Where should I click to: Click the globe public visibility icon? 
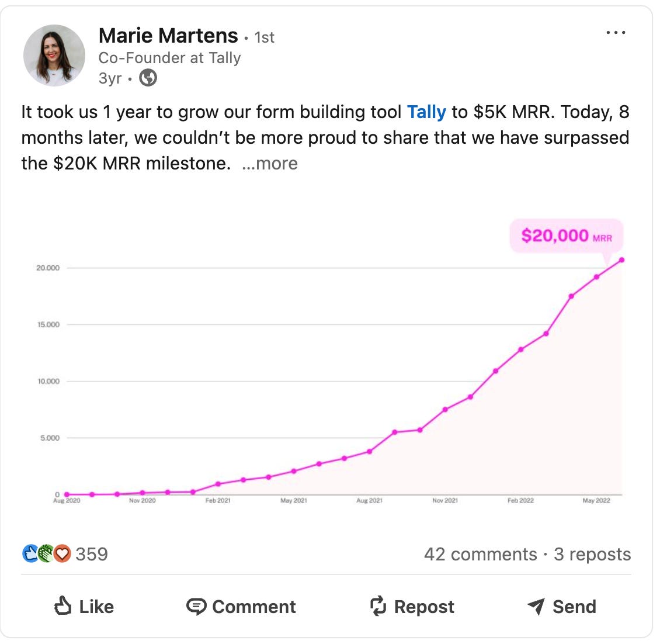click(x=148, y=78)
